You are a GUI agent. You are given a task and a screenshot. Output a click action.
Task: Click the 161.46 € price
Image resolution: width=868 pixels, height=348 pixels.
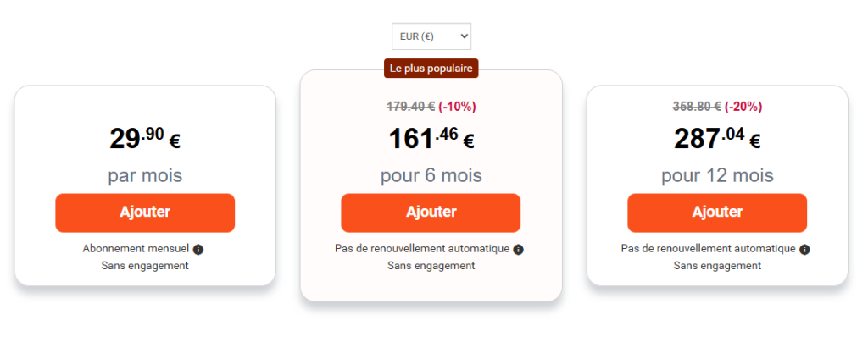coord(431,138)
